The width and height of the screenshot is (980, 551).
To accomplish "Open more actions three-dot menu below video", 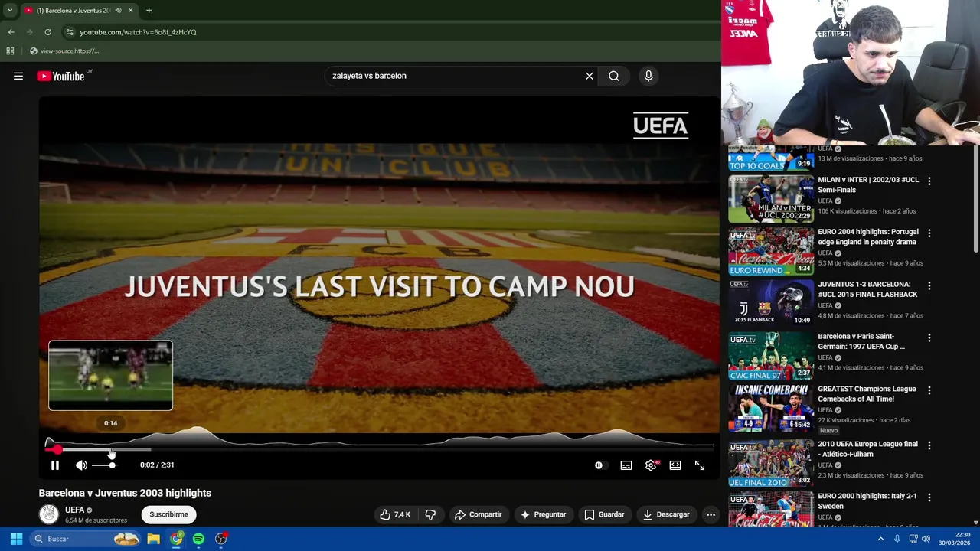I will coord(710,514).
